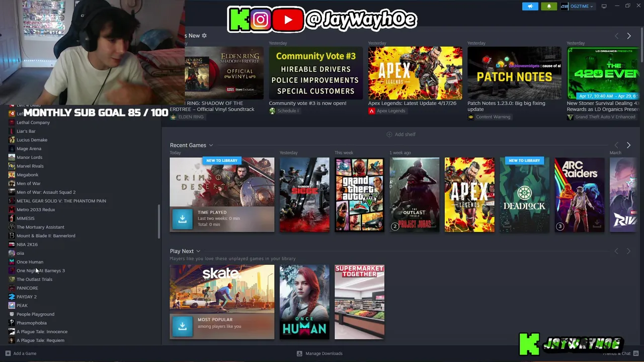Select People Playground in library list
This screenshot has height=362, width=644.
[35, 314]
